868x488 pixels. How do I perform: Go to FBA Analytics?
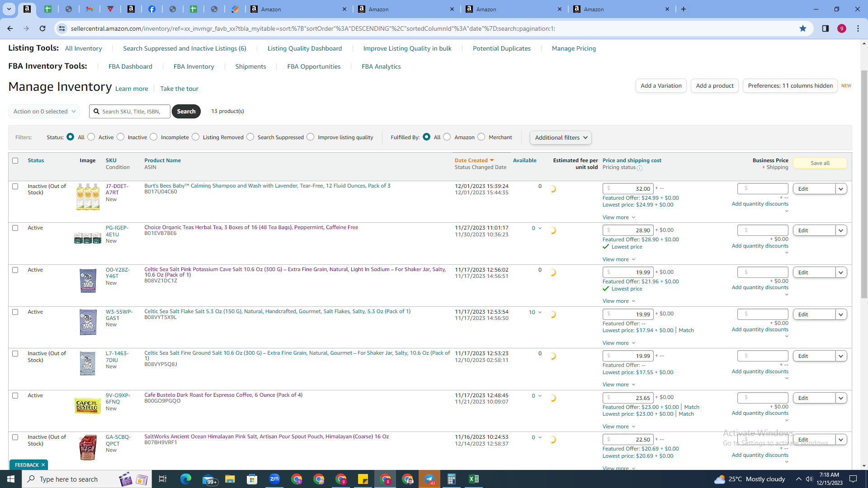(x=381, y=66)
